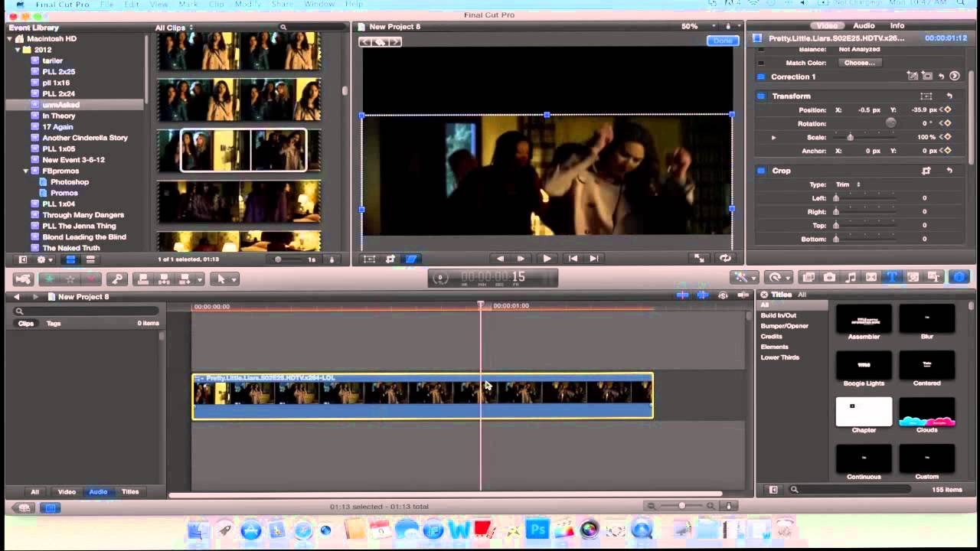Screen dimensions: 980x551
Task: Show onscreen Crop controls icon in inspector
Action: 926,171
